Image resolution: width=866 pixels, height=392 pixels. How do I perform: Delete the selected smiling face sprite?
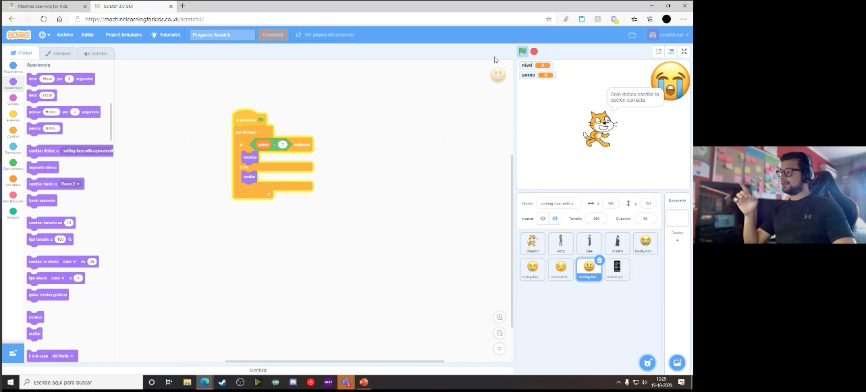tap(599, 260)
